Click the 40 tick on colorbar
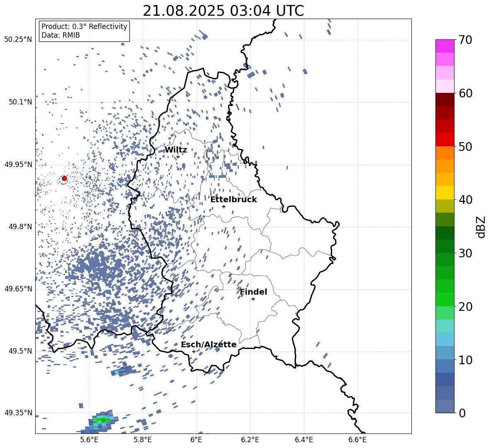This screenshot has height=448, width=491. click(465, 200)
